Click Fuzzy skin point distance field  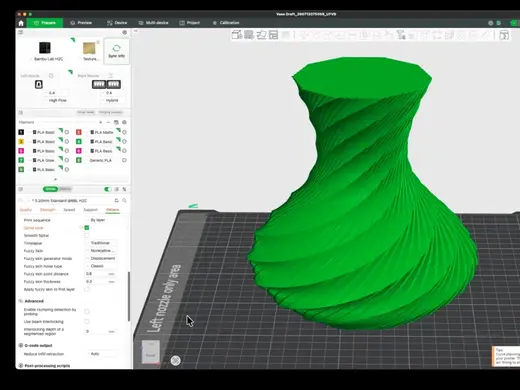click(x=101, y=274)
